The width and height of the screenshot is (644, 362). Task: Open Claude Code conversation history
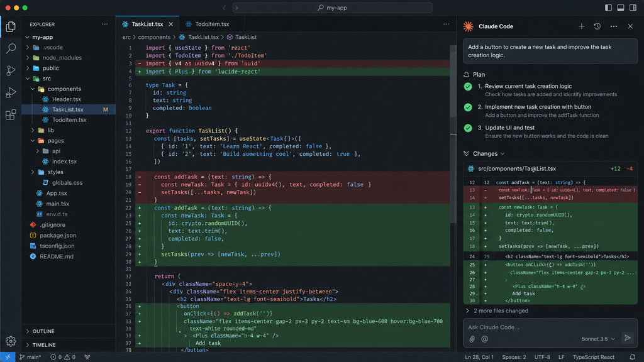click(597, 26)
